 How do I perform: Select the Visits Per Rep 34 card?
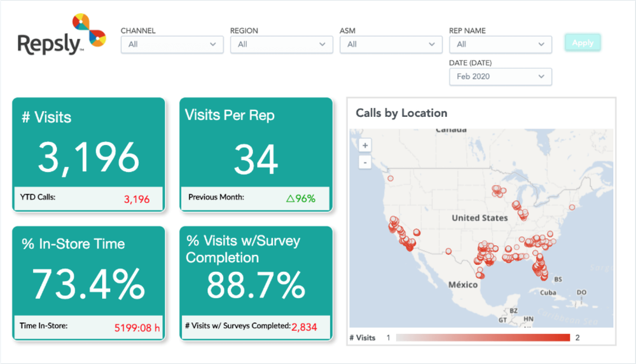point(256,154)
